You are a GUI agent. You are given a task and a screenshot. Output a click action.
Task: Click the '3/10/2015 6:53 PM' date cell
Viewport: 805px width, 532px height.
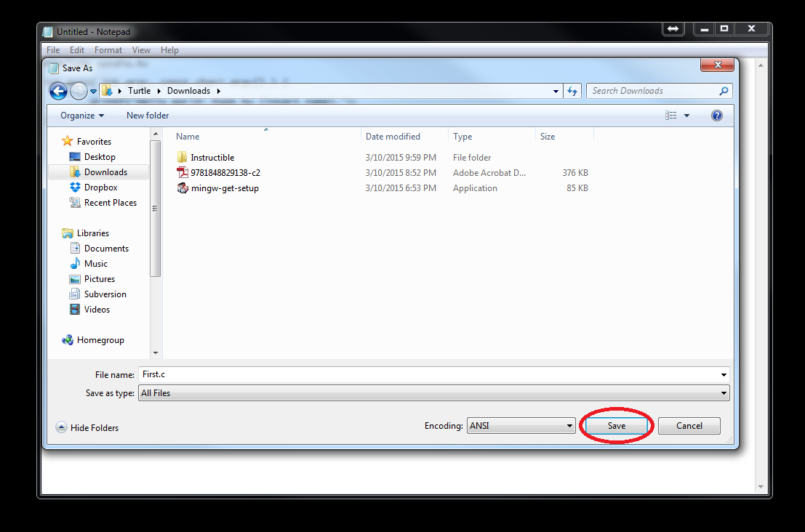401,188
